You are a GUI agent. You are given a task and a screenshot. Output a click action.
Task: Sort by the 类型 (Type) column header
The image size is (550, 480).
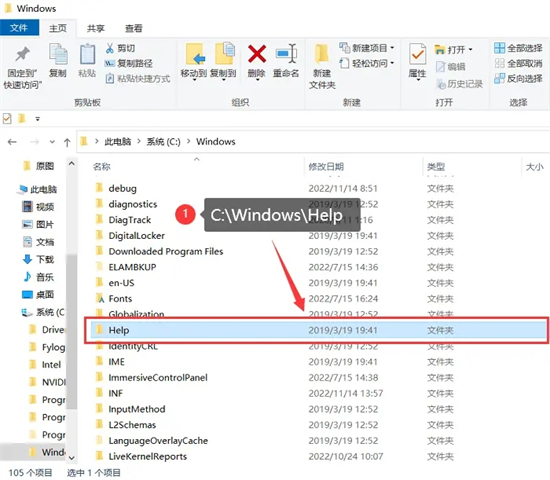[x=436, y=166]
